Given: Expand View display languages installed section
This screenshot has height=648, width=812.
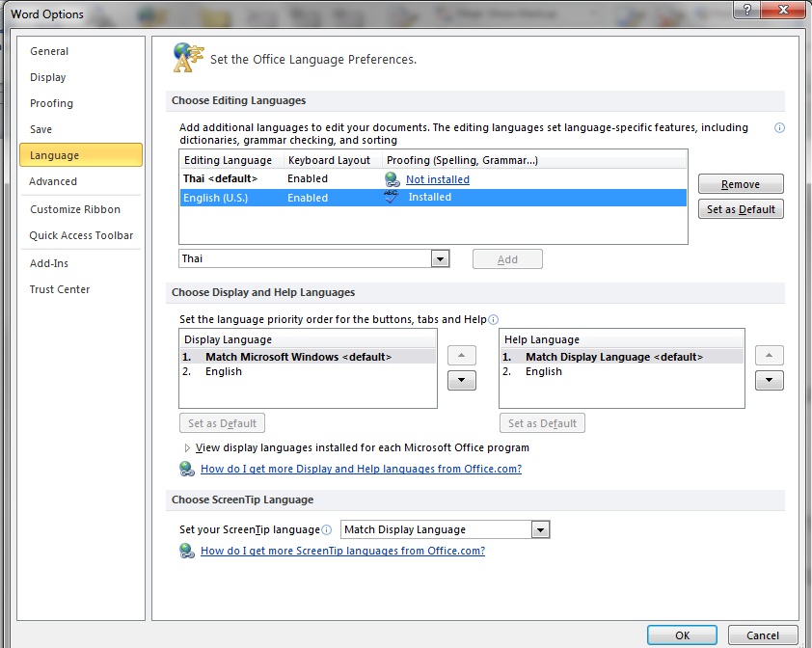Looking at the screenshot, I should click(187, 448).
